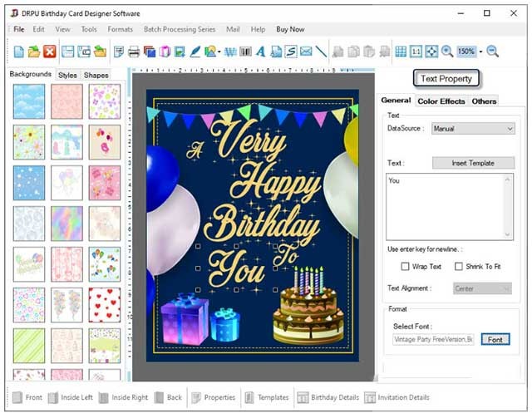The width and height of the screenshot is (532, 418).
Task: Click the 'You' text on the card canvas
Action: pyautogui.click(x=236, y=268)
